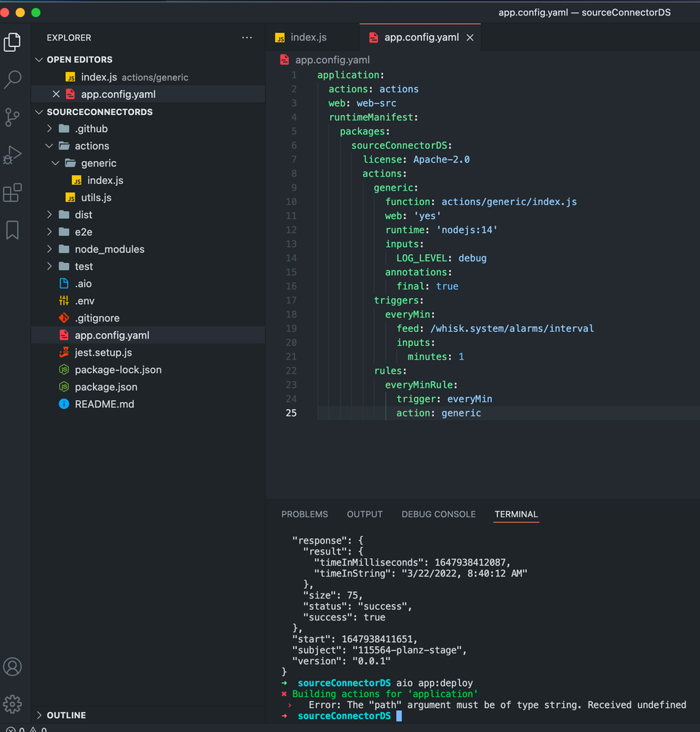
Task: Open the Accounts icon
Action: (x=12, y=667)
